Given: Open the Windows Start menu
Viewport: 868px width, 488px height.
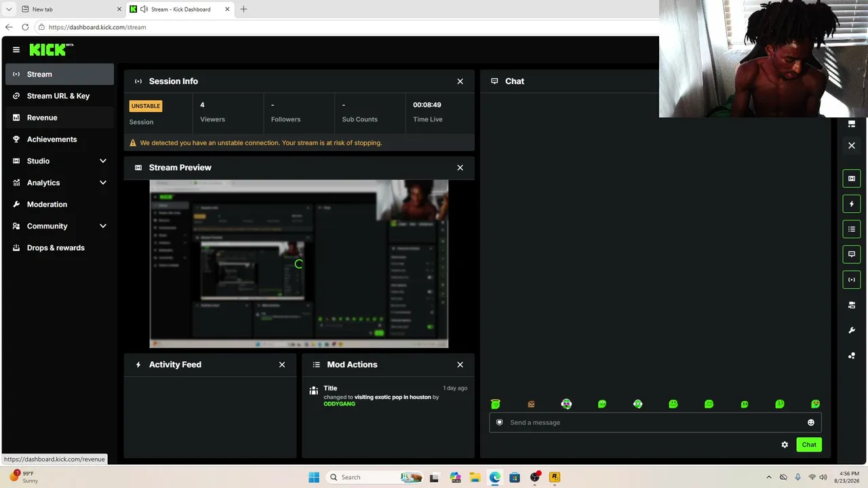Looking at the screenshot, I should 314,477.
